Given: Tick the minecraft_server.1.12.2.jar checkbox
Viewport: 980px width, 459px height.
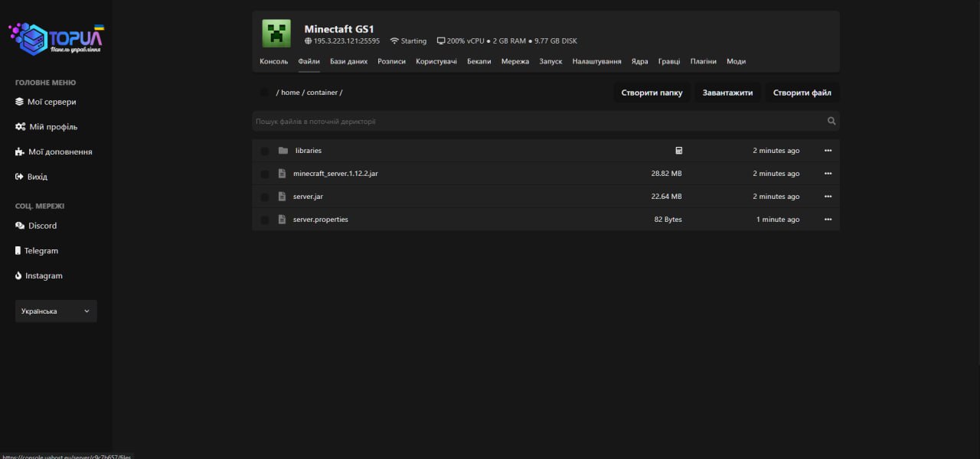Looking at the screenshot, I should point(264,174).
